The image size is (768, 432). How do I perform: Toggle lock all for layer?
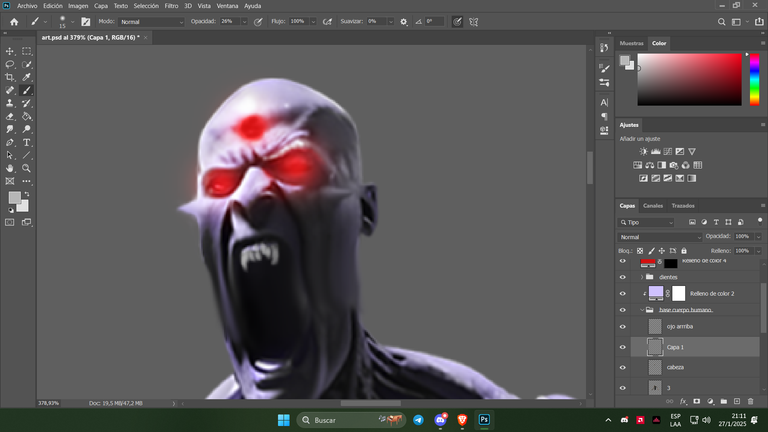pyautogui.click(x=684, y=251)
